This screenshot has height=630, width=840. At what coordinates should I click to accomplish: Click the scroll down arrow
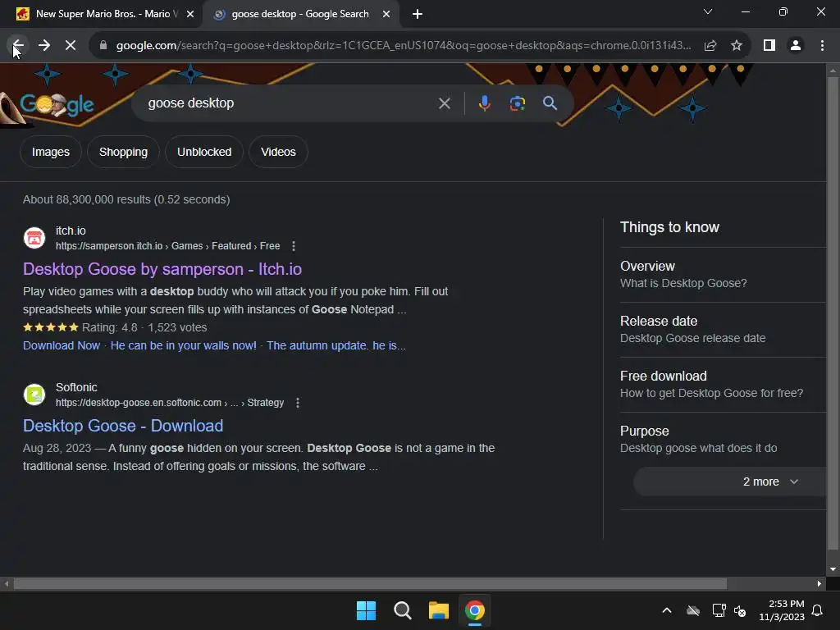[833, 569]
